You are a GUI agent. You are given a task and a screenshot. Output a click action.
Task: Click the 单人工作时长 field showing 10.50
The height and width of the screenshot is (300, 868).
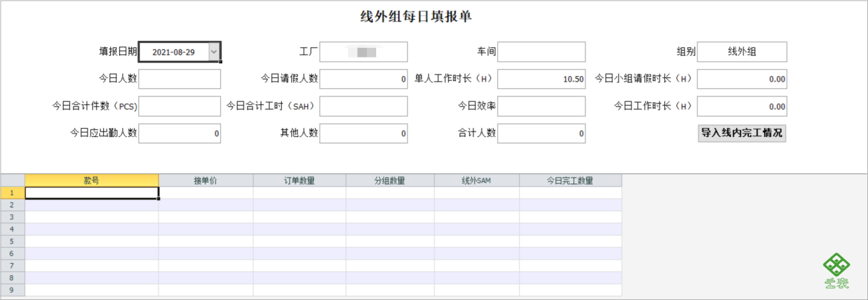pos(541,79)
